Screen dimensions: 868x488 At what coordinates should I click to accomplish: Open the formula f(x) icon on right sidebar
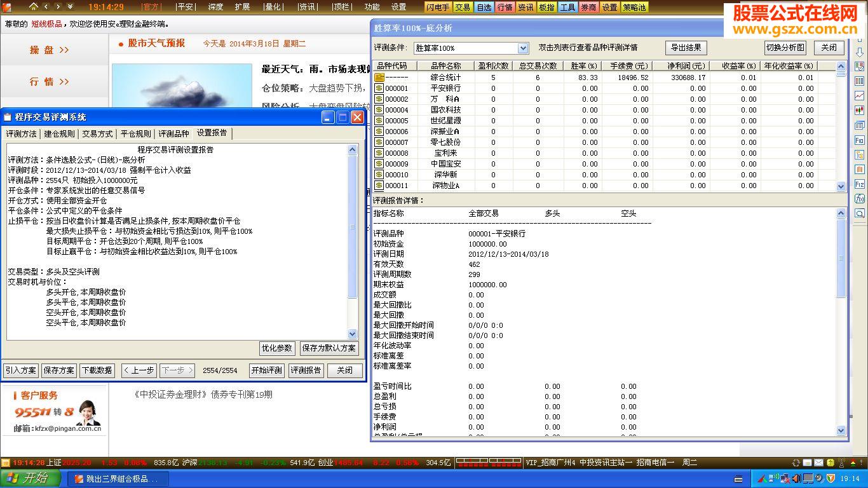click(859, 199)
